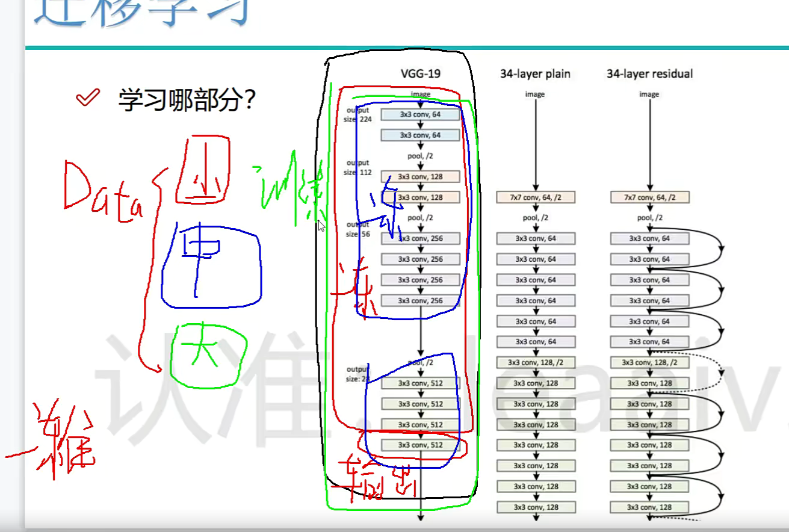The image size is (789, 532).
Task: Select the 34-layer plain column heading
Action: [535, 74]
